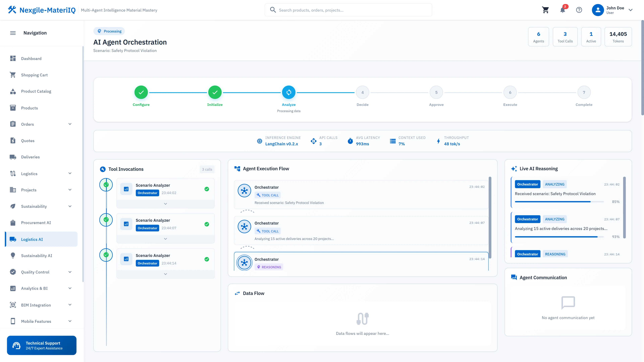This screenshot has width=644, height=362.
Task: Open the shopping cart icon
Action: pos(546,10)
